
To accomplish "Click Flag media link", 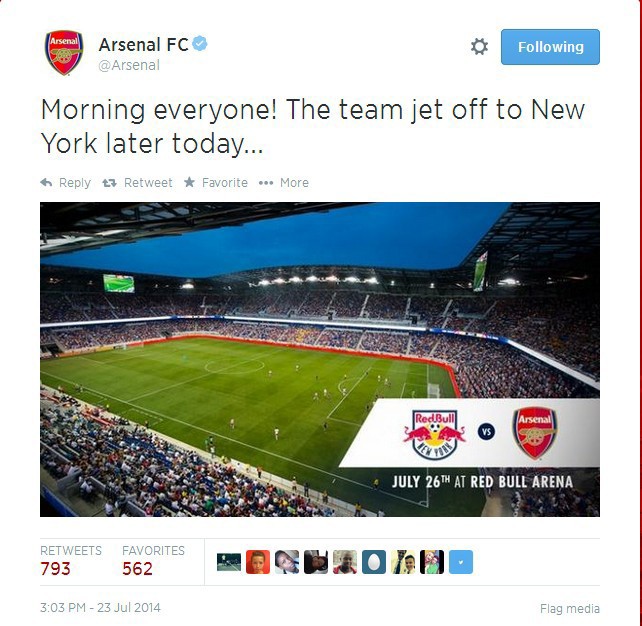I will click(x=570, y=609).
